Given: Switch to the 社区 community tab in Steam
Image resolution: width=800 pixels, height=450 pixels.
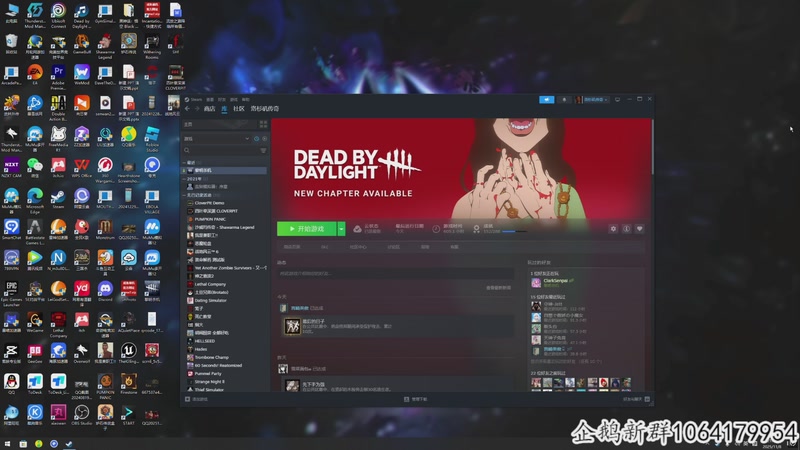Looking at the screenshot, I should click(238, 109).
